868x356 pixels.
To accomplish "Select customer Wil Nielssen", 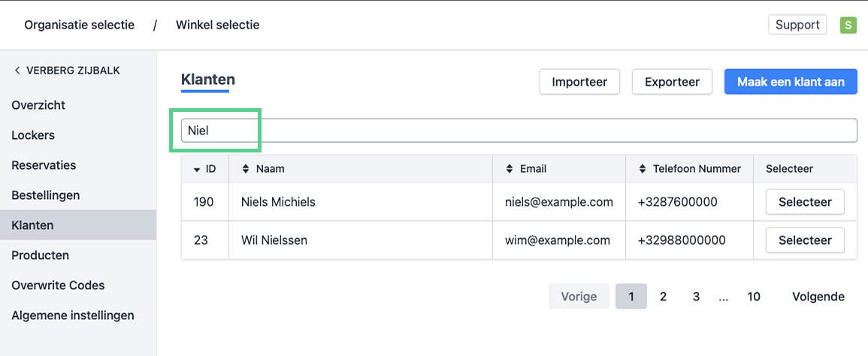I will (x=804, y=240).
